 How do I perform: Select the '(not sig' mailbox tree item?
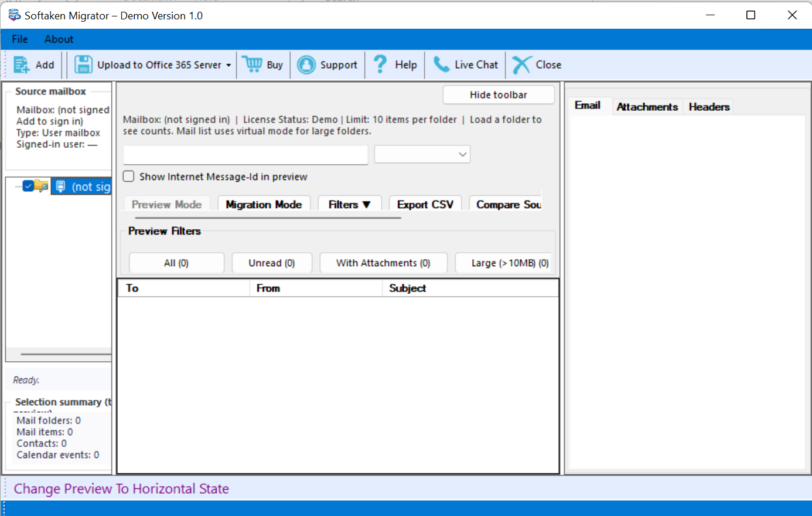tap(82, 186)
